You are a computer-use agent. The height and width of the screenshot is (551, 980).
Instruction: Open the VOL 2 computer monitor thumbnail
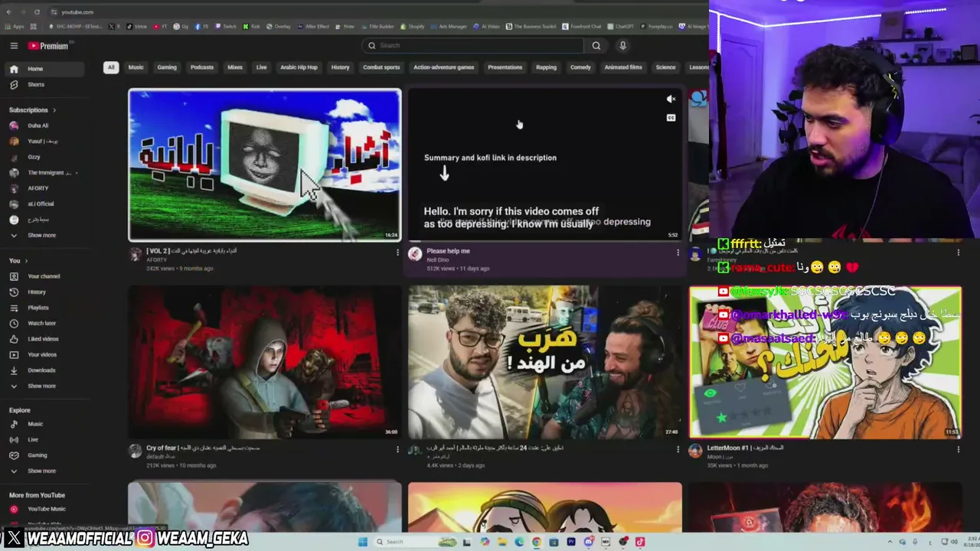pos(265,165)
